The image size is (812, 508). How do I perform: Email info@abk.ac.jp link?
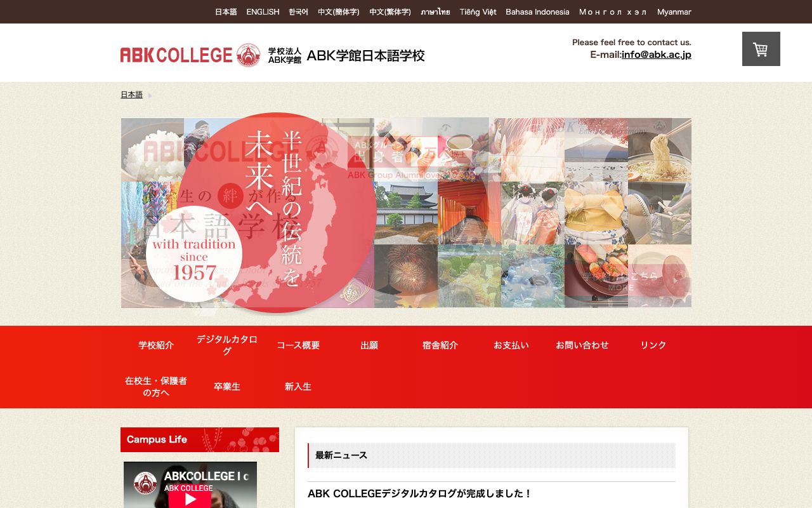[657, 55]
